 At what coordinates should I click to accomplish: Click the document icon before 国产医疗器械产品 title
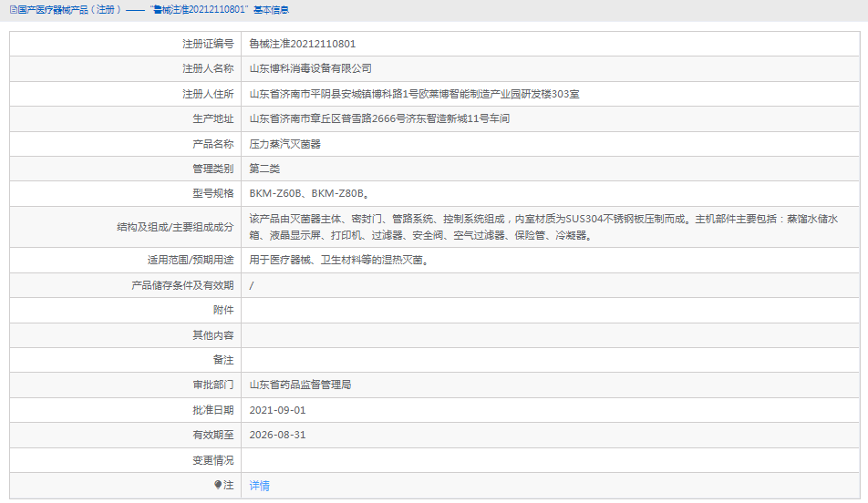[14, 10]
